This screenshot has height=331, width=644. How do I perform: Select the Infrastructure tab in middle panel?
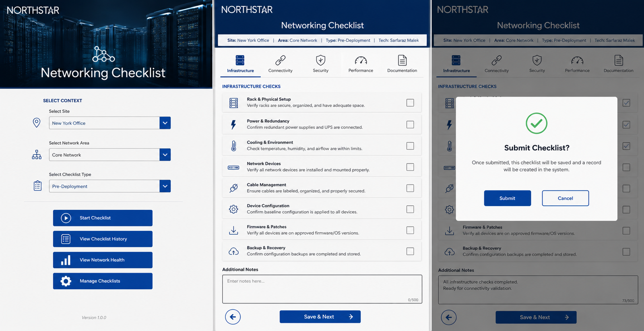pyautogui.click(x=240, y=64)
